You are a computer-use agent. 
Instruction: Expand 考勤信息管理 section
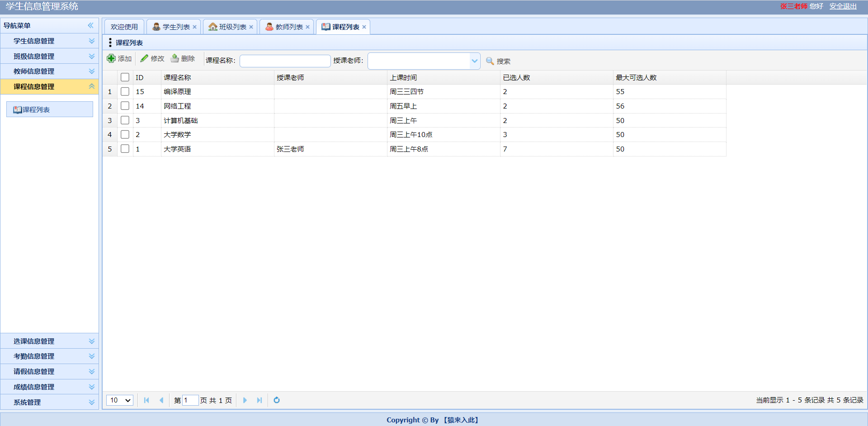pos(92,356)
